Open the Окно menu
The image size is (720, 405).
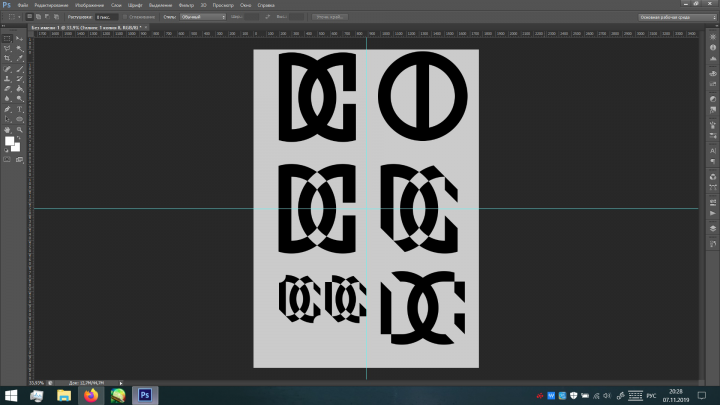246,5
